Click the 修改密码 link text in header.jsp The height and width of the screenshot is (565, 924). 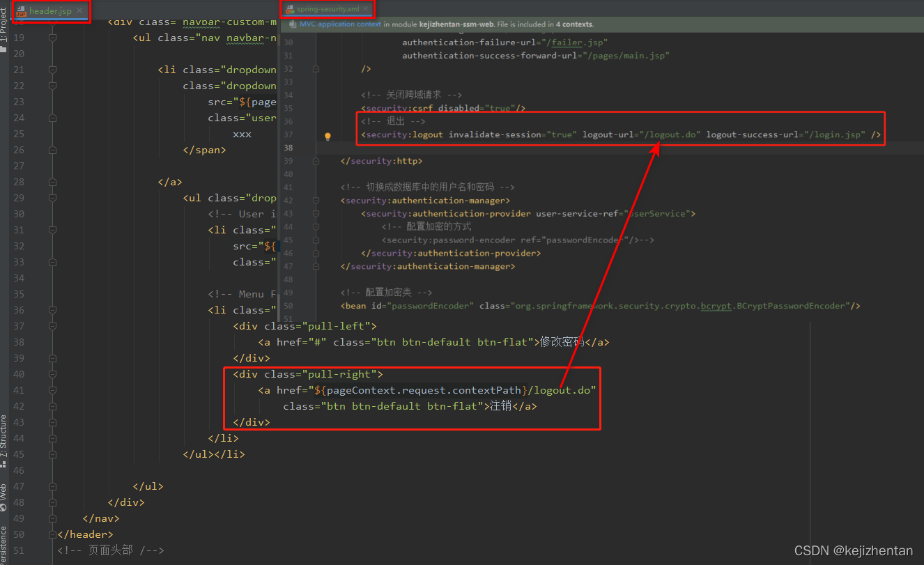[562, 342]
